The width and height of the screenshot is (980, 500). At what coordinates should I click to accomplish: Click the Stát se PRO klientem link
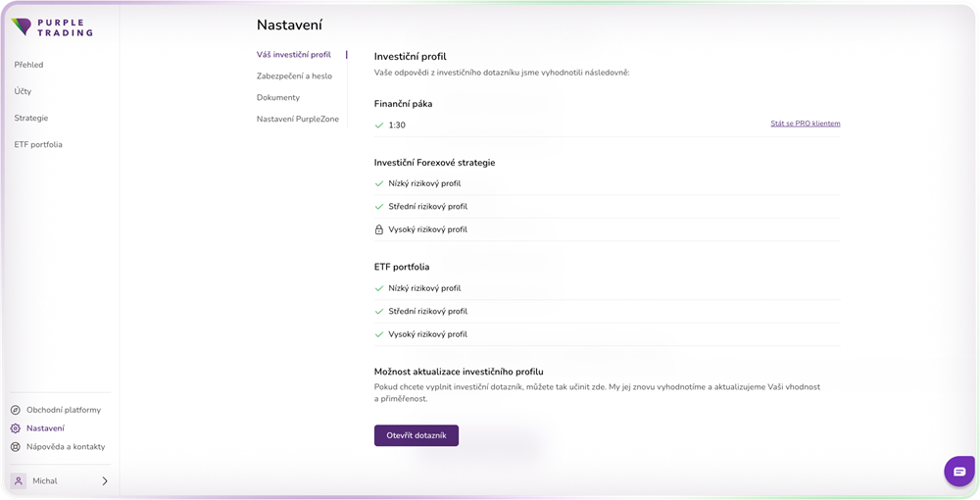[805, 124]
